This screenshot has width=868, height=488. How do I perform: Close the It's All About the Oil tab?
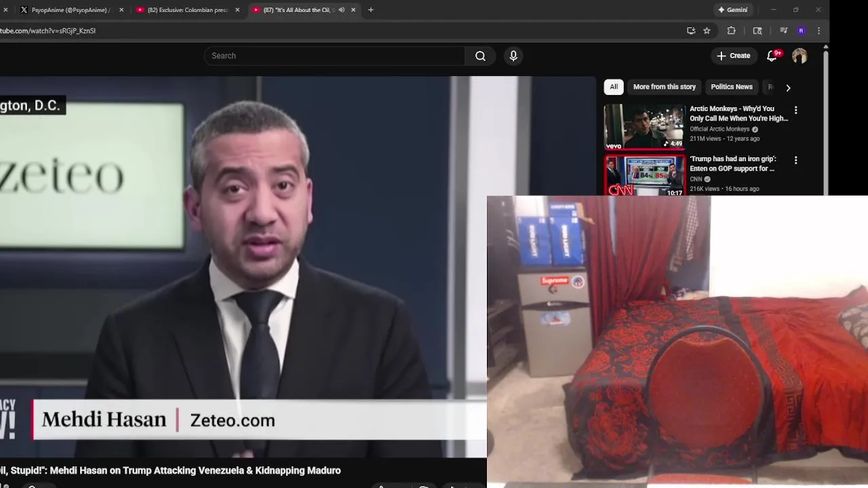[x=353, y=9]
